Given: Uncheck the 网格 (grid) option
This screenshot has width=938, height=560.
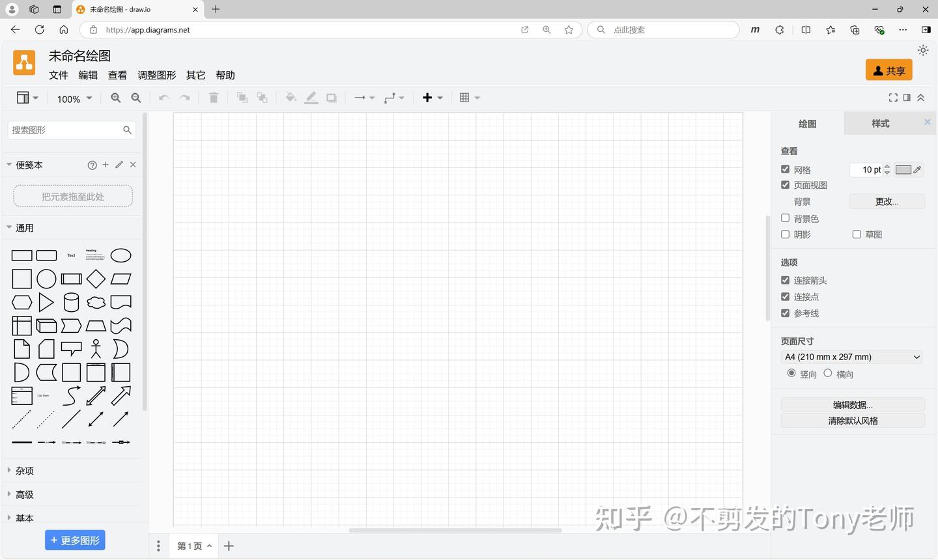Looking at the screenshot, I should coord(785,169).
